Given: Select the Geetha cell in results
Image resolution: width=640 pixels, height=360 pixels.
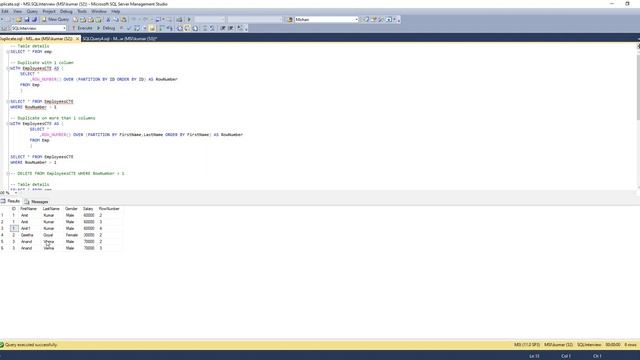Looking at the screenshot, I should [x=30, y=235].
